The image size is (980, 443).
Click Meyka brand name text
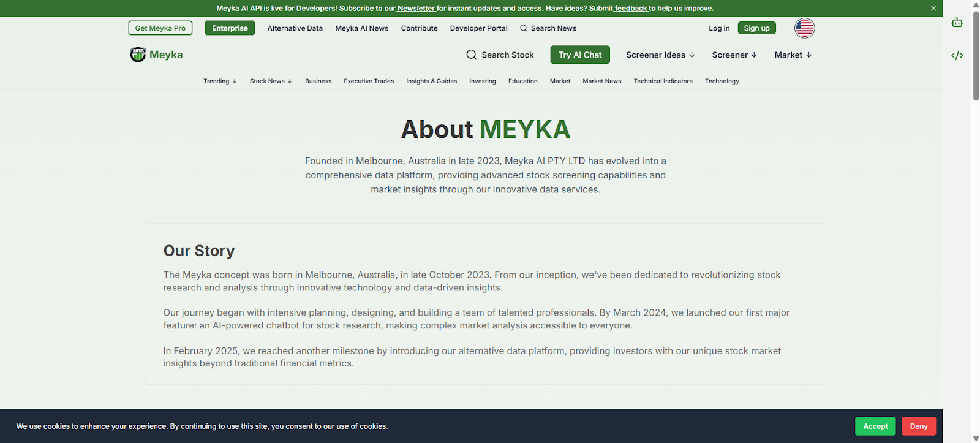point(166,55)
